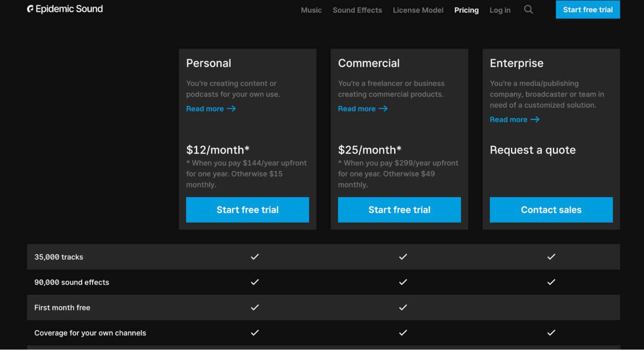644x350 pixels.
Task: Click Personal checkmark in First month free row
Action: [255, 308]
